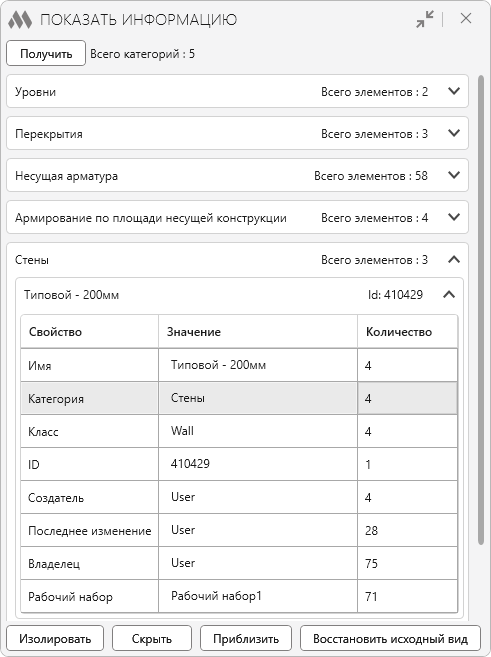
Task: Close the Показать информацию window
Action: point(466,18)
